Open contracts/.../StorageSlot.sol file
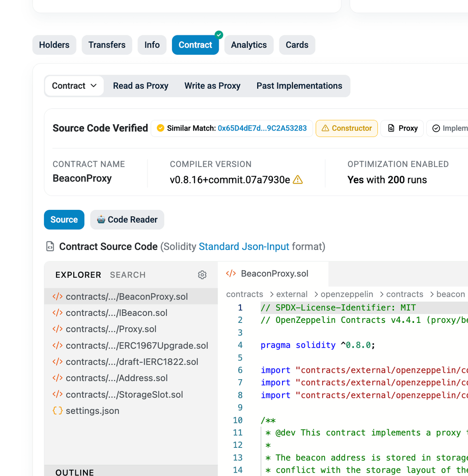Screen dimensions: 468x476 (131, 395)
